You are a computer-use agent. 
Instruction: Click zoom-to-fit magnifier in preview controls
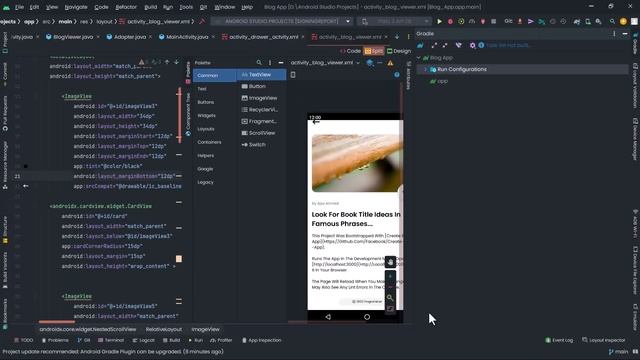pyautogui.click(x=390, y=298)
